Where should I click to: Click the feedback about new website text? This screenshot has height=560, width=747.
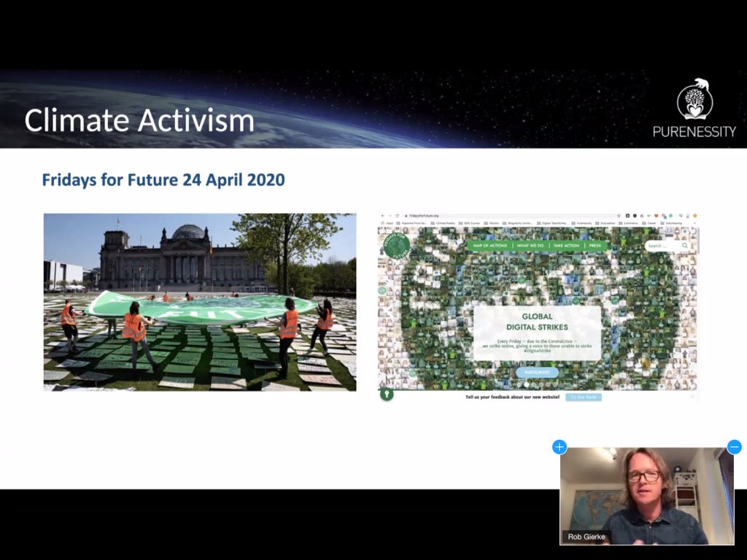click(x=512, y=397)
